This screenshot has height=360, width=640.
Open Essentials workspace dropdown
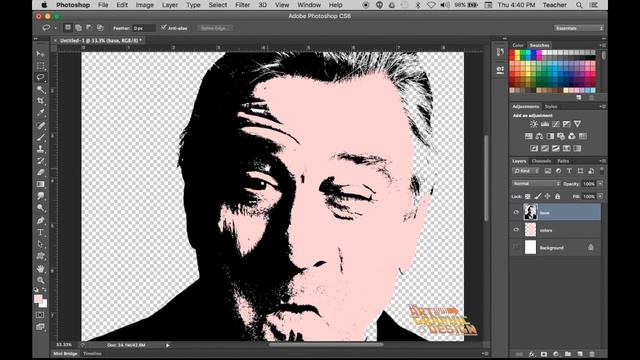pos(579,28)
